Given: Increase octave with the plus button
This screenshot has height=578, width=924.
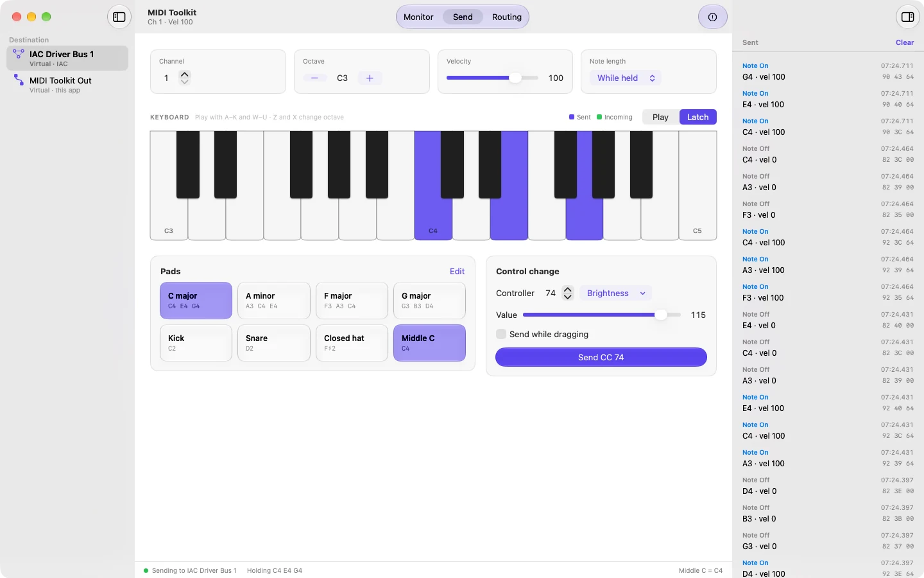Looking at the screenshot, I should 370,78.
